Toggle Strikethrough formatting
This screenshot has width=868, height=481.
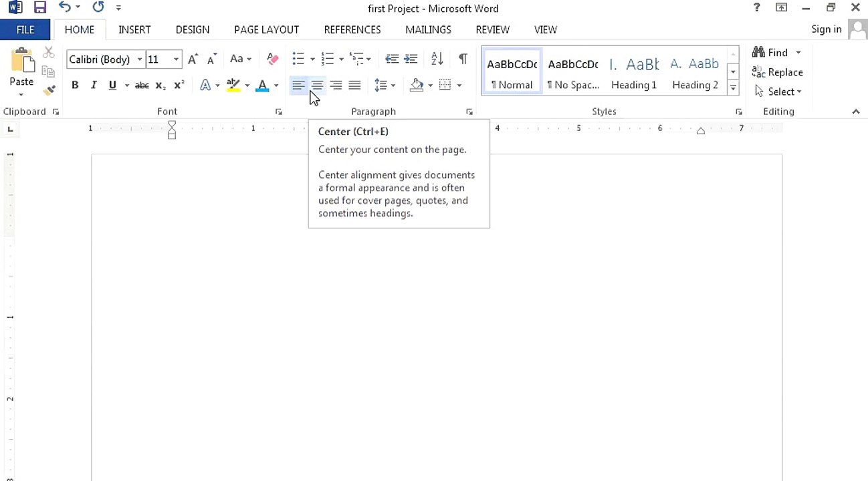coord(142,86)
